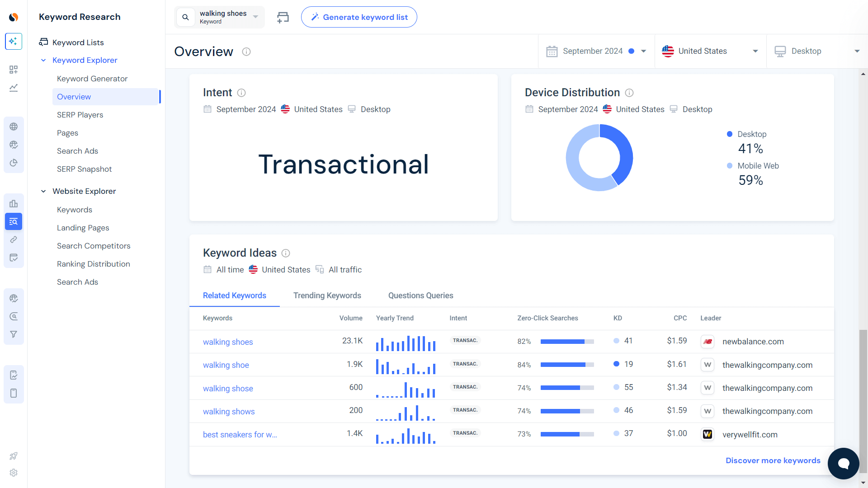Open the AI assistant sparkle icon
The image size is (868, 488).
[14, 41]
